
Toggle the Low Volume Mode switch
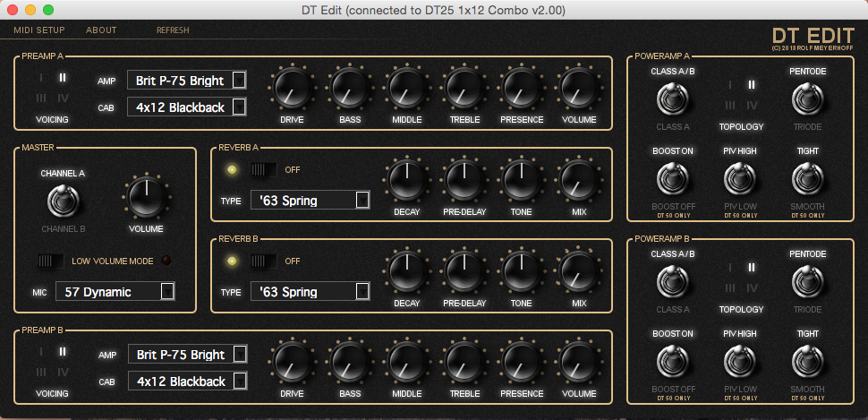point(52,261)
